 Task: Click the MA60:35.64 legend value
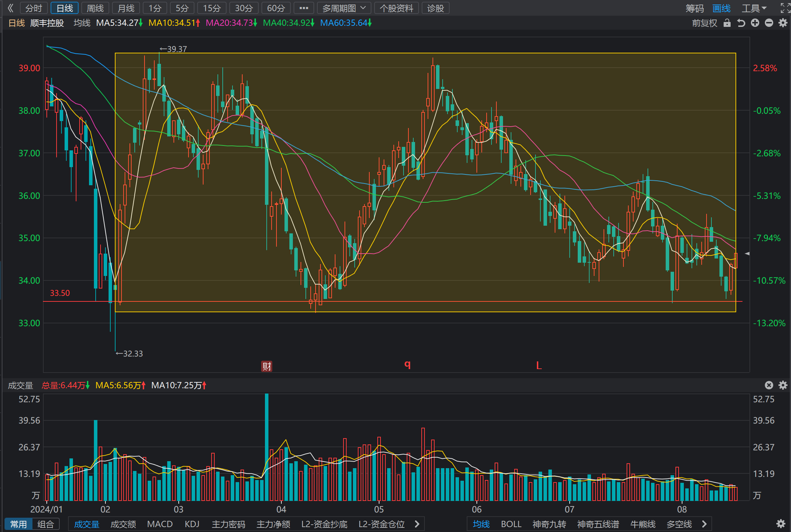click(346, 23)
